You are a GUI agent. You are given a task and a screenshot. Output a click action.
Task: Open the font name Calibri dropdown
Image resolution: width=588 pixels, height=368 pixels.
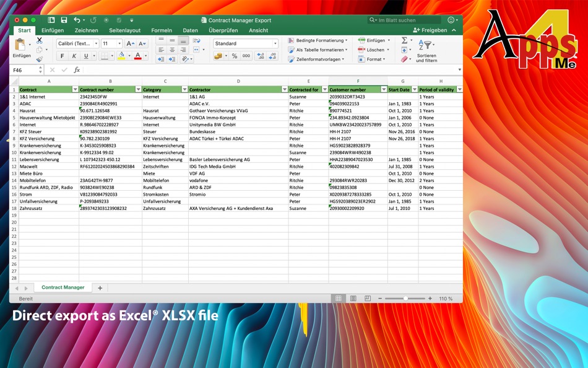pos(96,43)
